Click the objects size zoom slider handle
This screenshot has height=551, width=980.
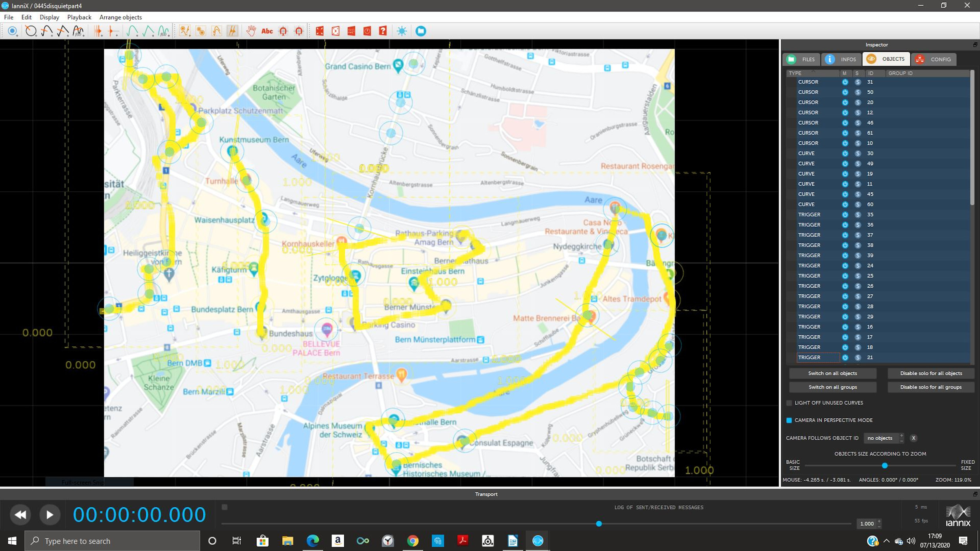[x=885, y=466]
